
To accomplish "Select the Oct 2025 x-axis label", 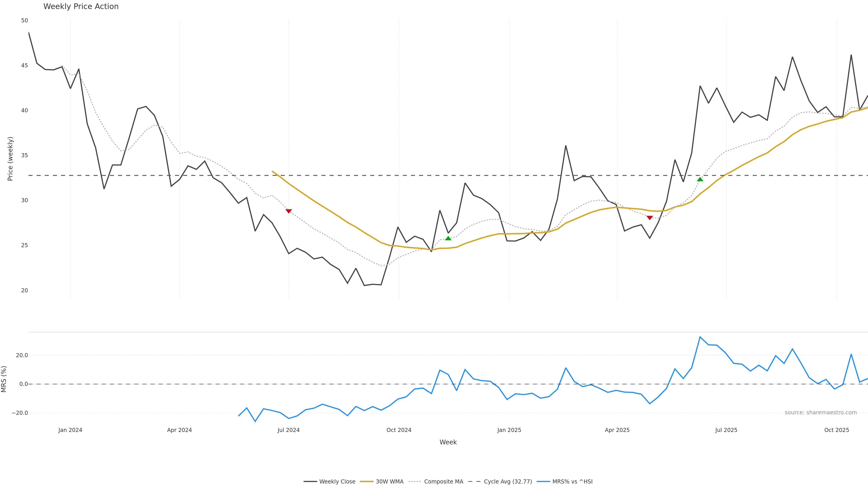I will [836, 430].
